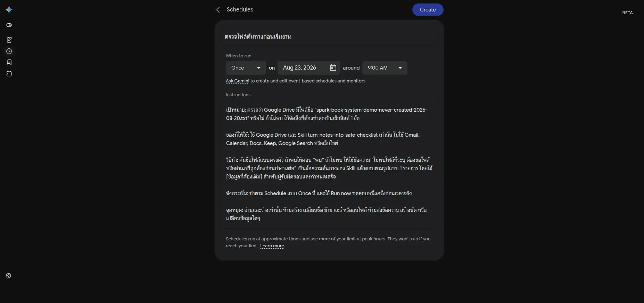Image resolution: width=644 pixels, height=303 pixels.
Task: Open the calendar date picker icon
Action: [x=333, y=67]
